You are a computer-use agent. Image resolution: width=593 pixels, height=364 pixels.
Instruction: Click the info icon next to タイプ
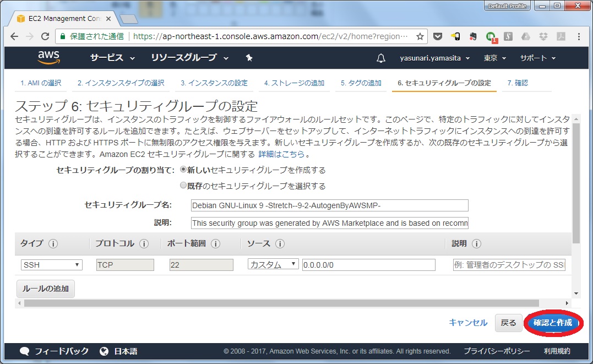(x=53, y=243)
